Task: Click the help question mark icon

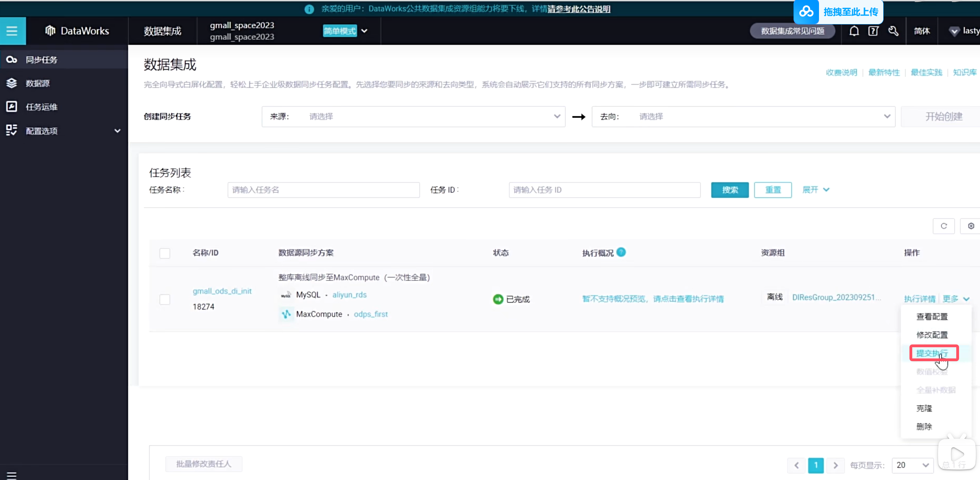Action: (x=873, y=31)
